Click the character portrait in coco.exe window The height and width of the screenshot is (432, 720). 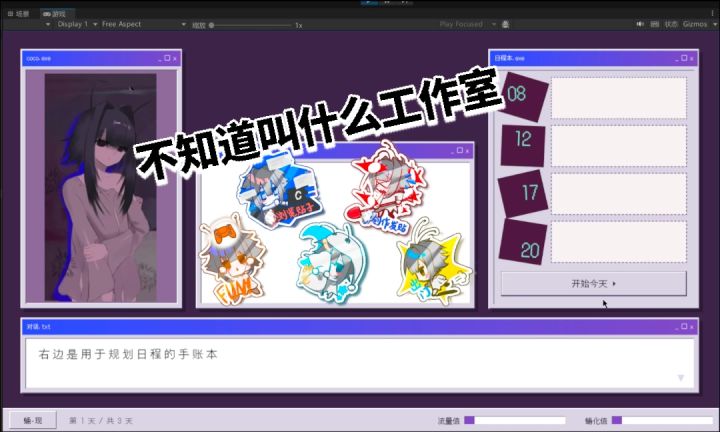[101, 187]
